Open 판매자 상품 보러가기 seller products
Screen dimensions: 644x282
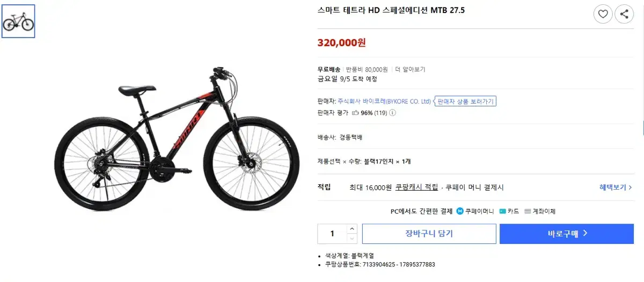[x=465, y=101]
